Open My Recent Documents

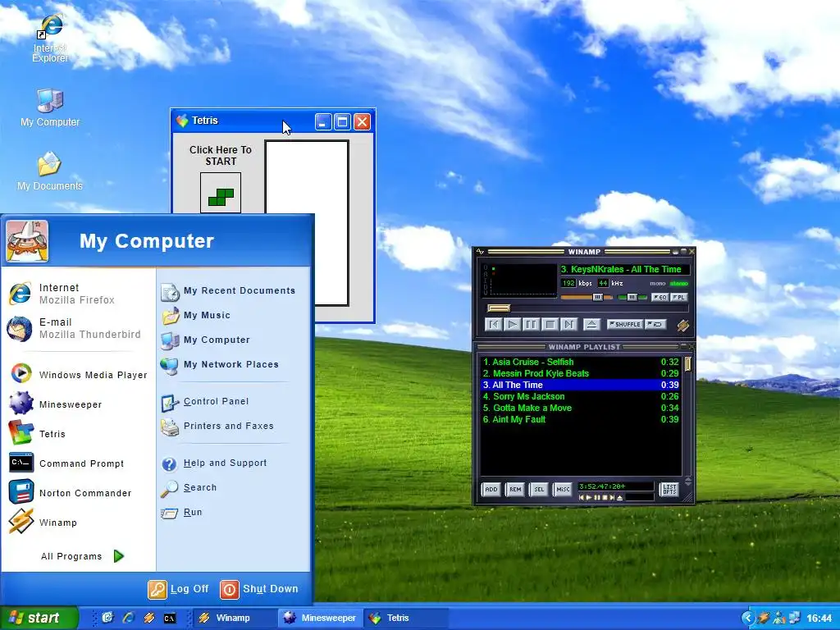point(229,291)
